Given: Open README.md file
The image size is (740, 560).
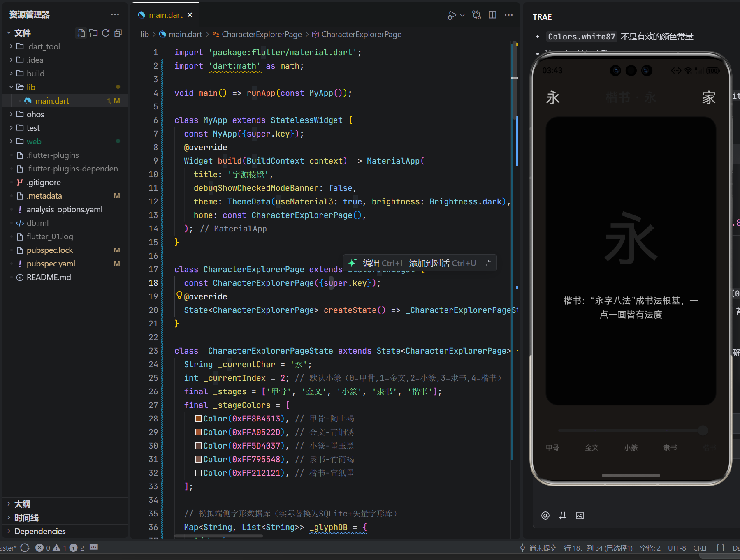Looking at the screenshot, I should pyautogui.click(x=49, y=277).
